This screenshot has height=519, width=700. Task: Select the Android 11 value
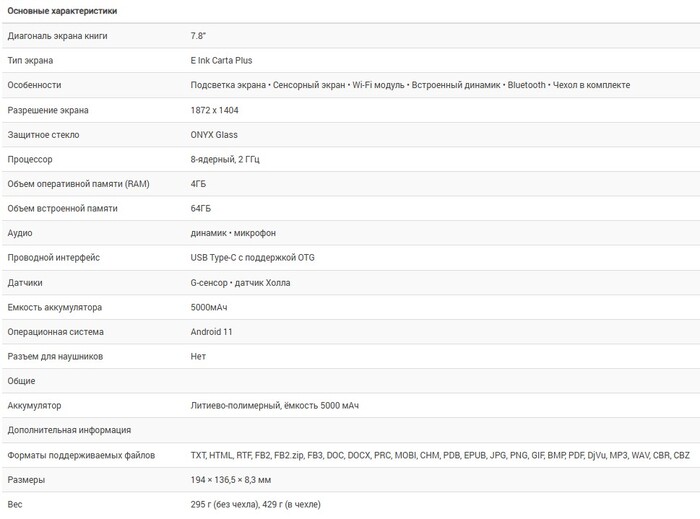tap(212, 332)
